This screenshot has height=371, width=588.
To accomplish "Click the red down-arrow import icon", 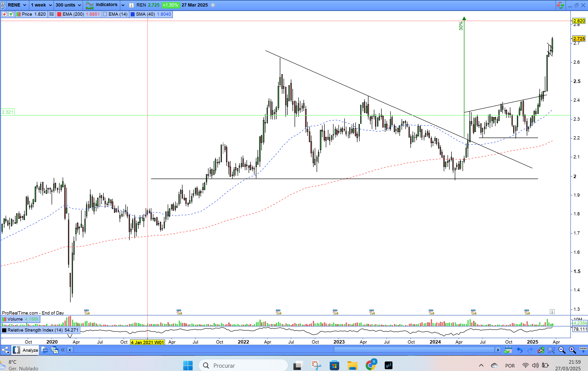I will coord(4,14).
